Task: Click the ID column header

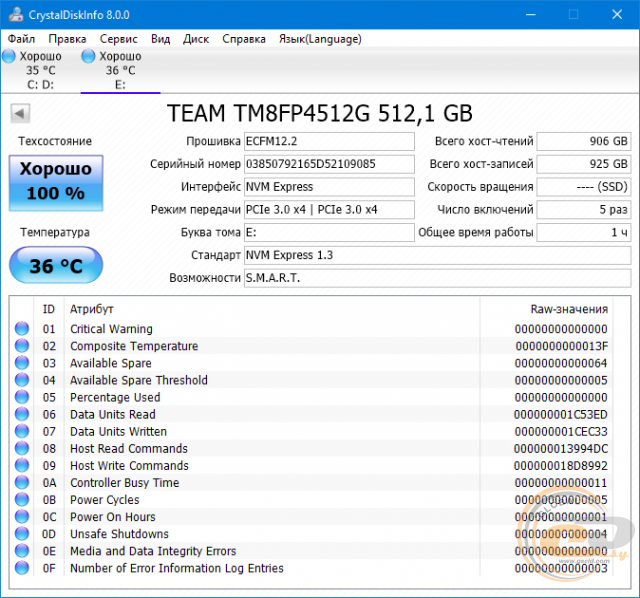Action: [49, 309]
